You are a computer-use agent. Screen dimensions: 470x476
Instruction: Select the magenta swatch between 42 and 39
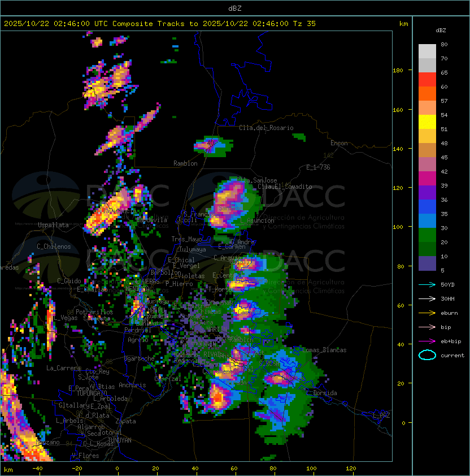coord(427,179)
